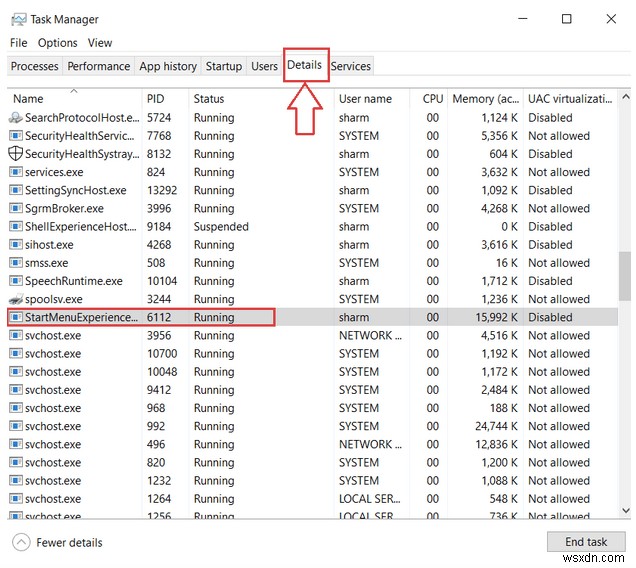Image resolution: width=636 pixels, height=568 pixels.
Task: Sort by the Status column header
Action: pyautogui.click(x=262, y=99)
